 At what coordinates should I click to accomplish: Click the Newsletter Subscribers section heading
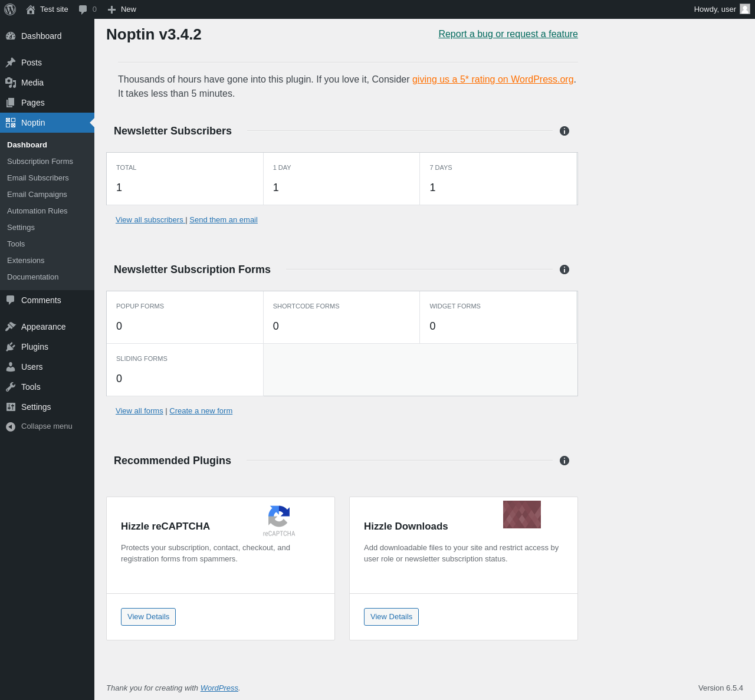click(x=173, y=131)
